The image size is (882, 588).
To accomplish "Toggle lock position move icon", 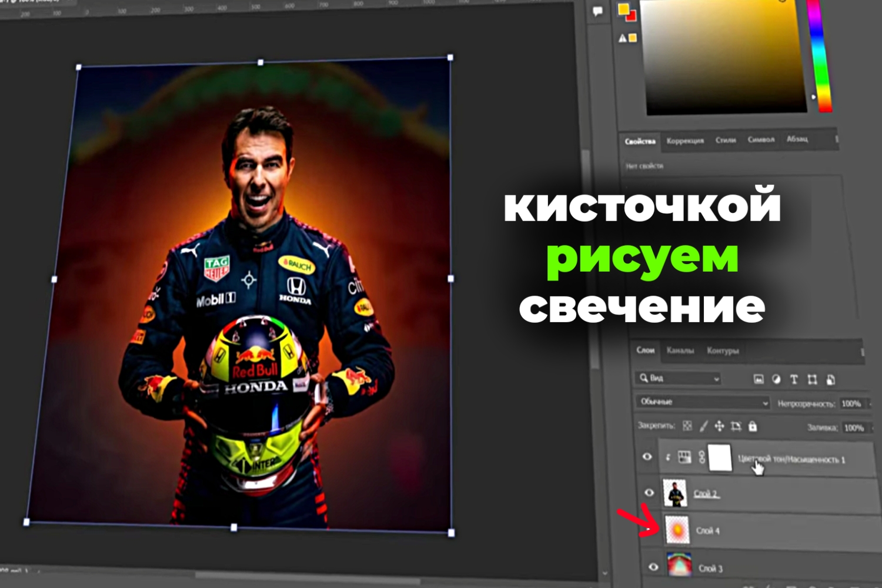I will tap(719, 426).
